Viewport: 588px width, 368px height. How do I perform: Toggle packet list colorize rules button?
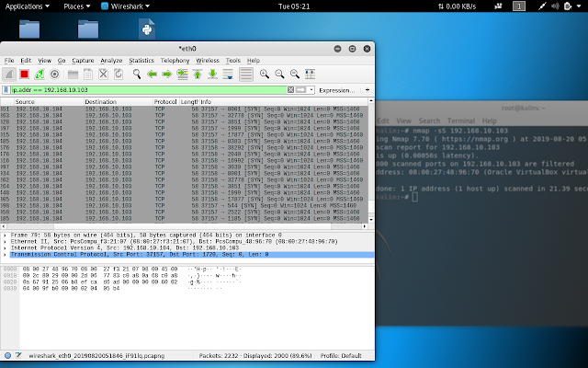(x=246, y=74)
